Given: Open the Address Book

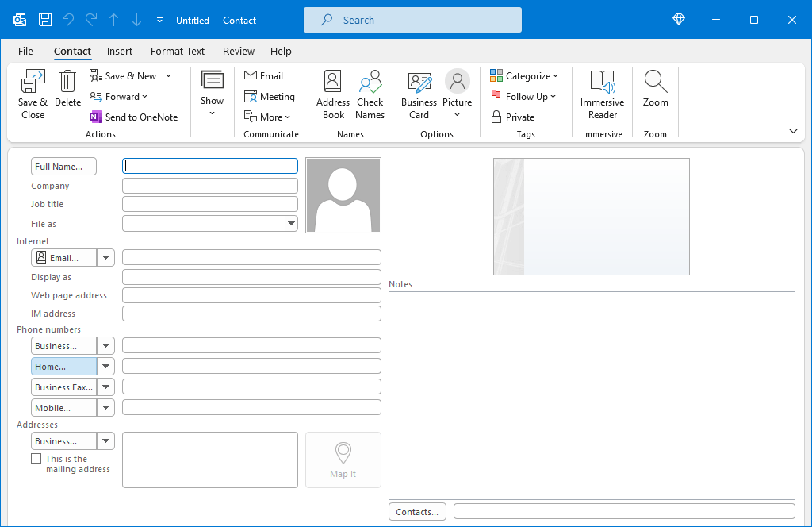Looking at the screenshot, I should coord(333,95).
